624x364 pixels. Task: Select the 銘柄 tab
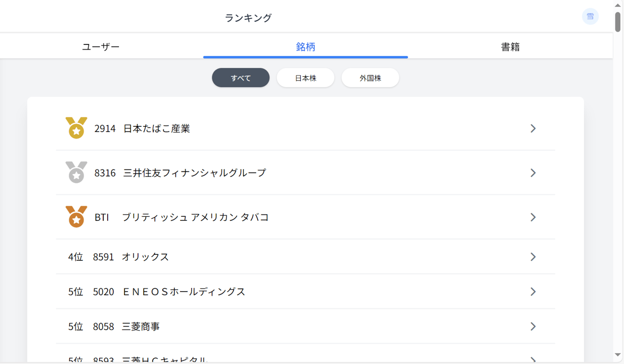[x=305, y=47]
